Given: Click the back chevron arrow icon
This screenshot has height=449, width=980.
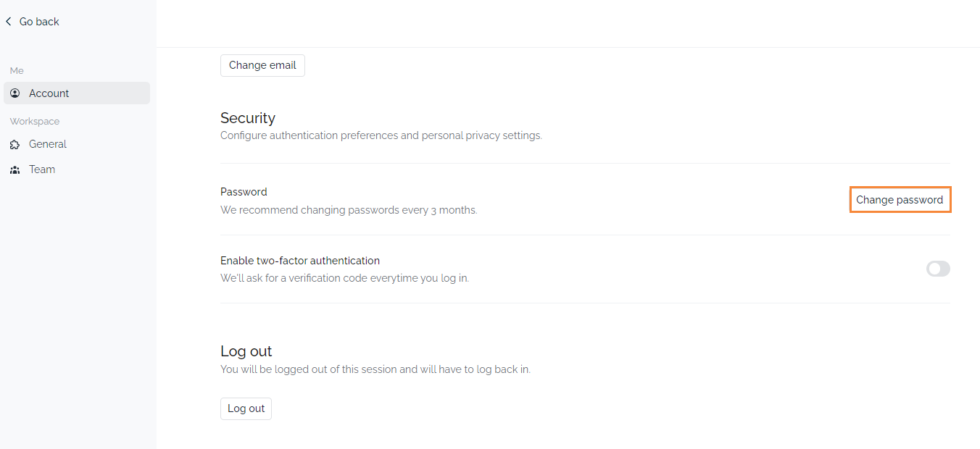Looking at the screenshot, I should [x=9, y=22].
